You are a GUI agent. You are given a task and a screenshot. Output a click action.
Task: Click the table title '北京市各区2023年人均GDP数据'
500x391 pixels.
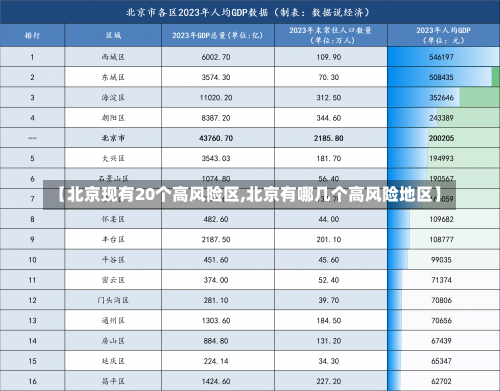pyautogui.click(x=197, y=13)
